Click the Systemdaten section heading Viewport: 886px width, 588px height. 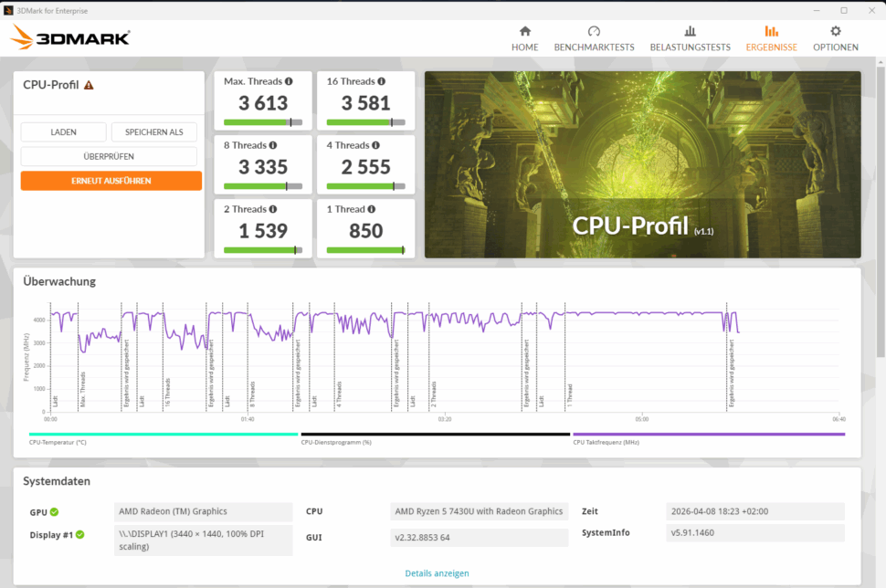point(57,481)
